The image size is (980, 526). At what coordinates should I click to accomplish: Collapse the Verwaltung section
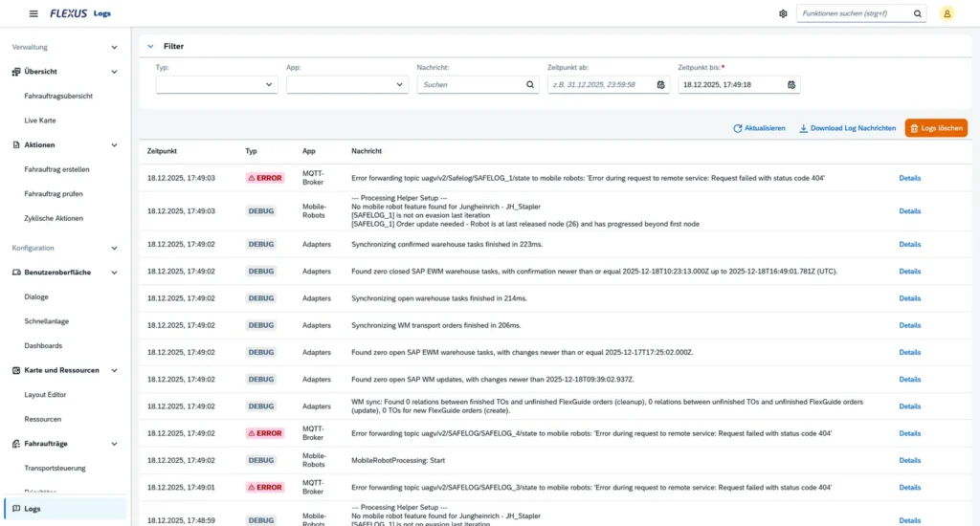(115, 48)
